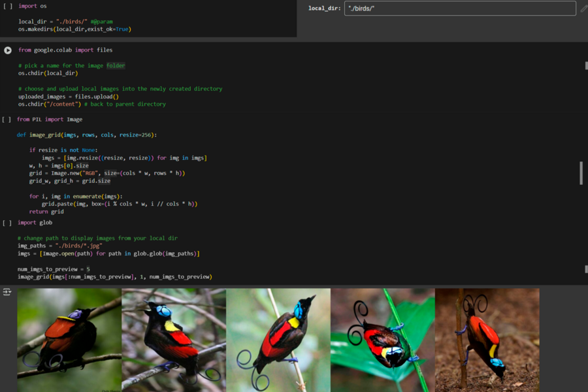Click the line 'from google.colab import files'
Viewport: 588px width, 392px height.
(x=65, y=50)
